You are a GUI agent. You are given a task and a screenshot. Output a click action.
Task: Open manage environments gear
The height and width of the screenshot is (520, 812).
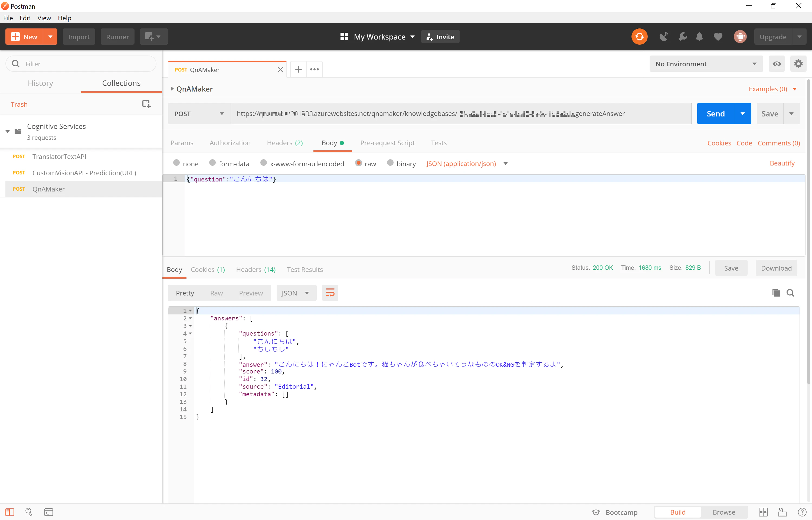click(798, 64)
